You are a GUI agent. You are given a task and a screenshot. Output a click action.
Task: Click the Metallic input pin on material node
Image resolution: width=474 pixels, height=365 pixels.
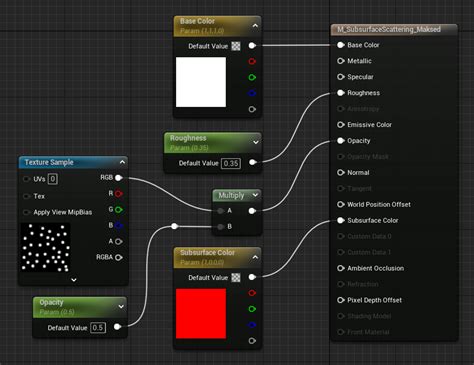pos(340,61)
